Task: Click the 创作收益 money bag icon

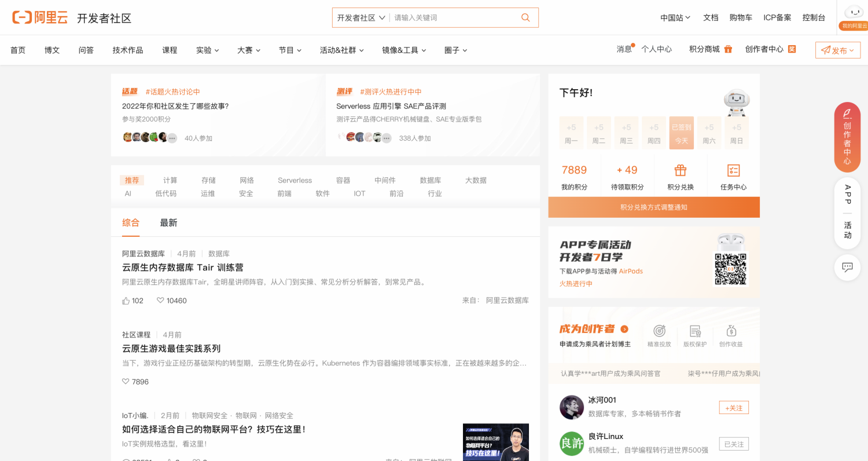Action: pos(731,331)
